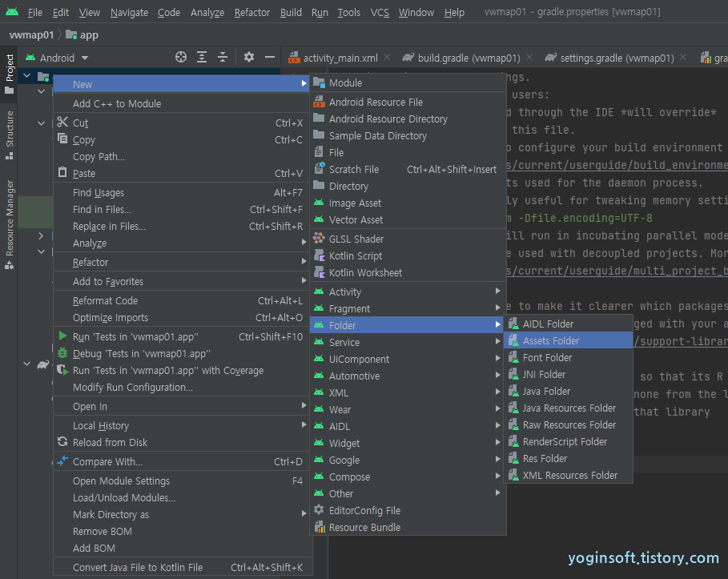Image resolution: width=728 pixels, height=579 pixels.
Task: Select Java Resources Folder option
Action: tap(568, 408)
